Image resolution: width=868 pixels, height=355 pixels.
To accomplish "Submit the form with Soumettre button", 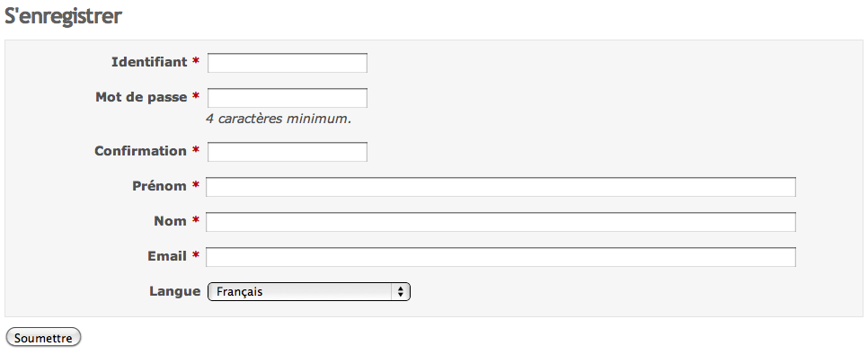I will coord(43,338).
